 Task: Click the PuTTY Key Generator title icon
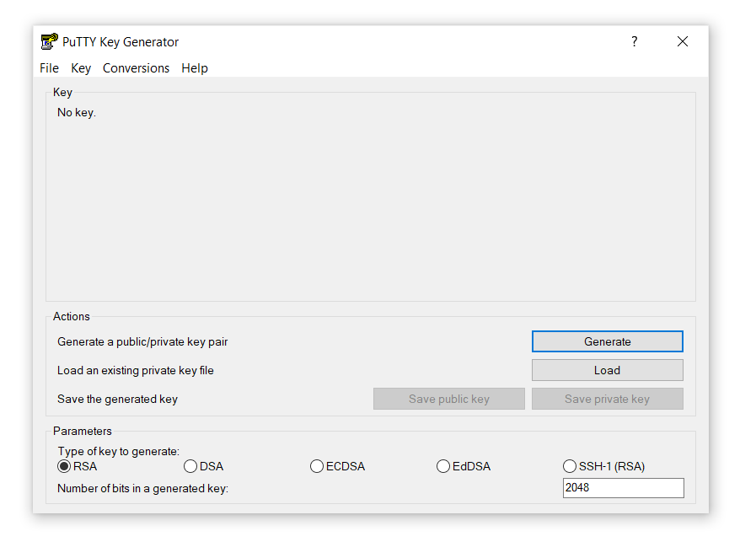pyautogui.click(x=49, y=41)
